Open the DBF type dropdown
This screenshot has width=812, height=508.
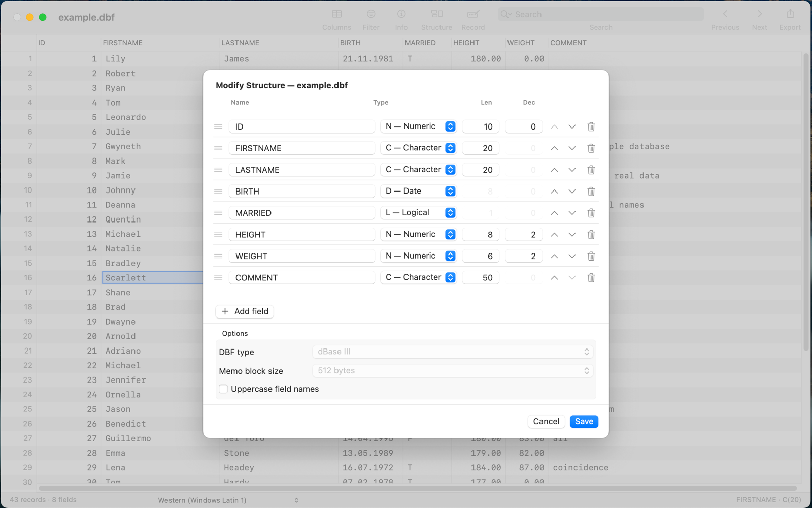(453, 352)
